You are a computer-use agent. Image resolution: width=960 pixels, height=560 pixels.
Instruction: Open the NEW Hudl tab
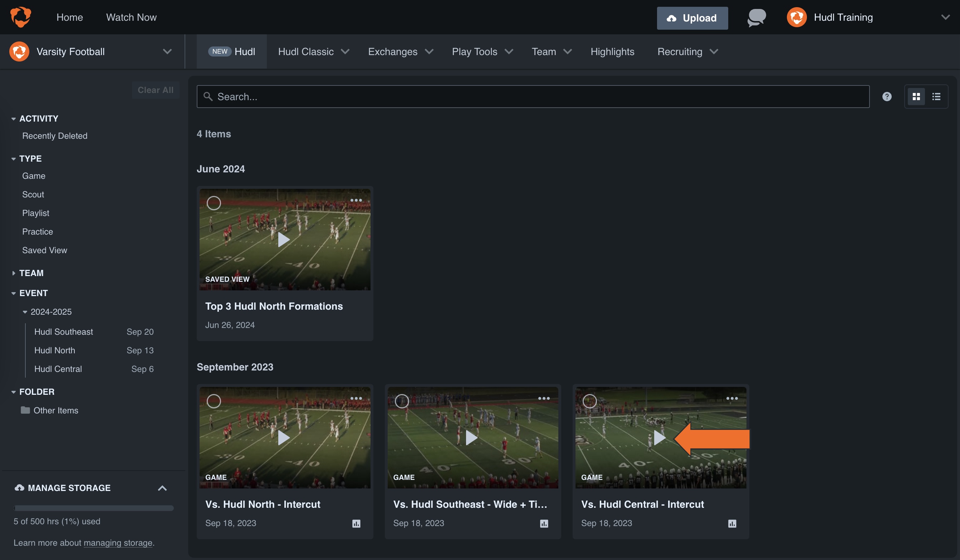pos(232,51)
